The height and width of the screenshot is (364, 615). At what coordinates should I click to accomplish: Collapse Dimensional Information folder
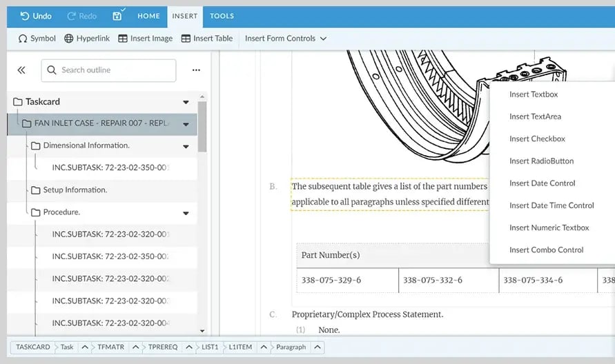point(186,146)
